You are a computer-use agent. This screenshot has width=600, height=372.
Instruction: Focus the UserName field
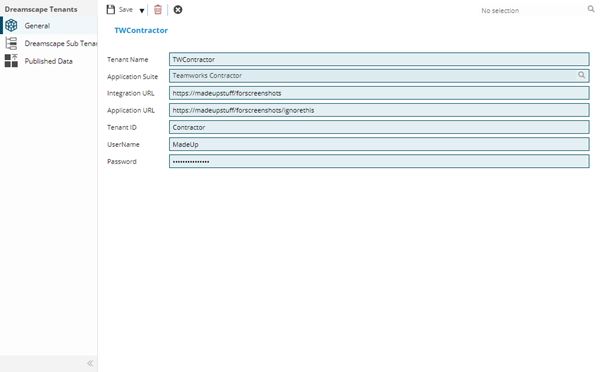click(x=379, y=144)
